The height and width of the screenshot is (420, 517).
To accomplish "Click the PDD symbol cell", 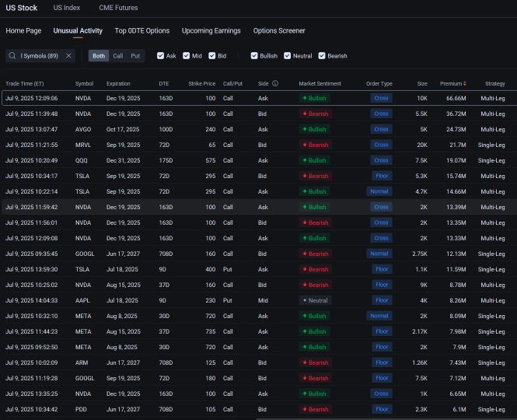I will coord(81,409).
